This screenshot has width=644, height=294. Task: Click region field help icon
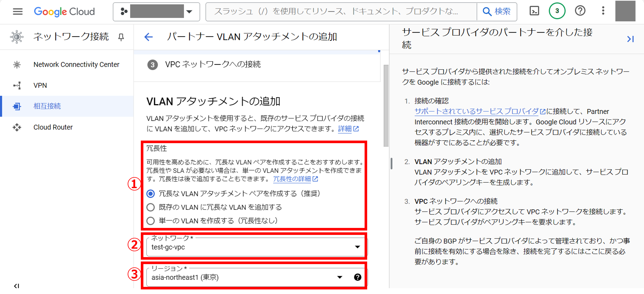tap(357, 277)
